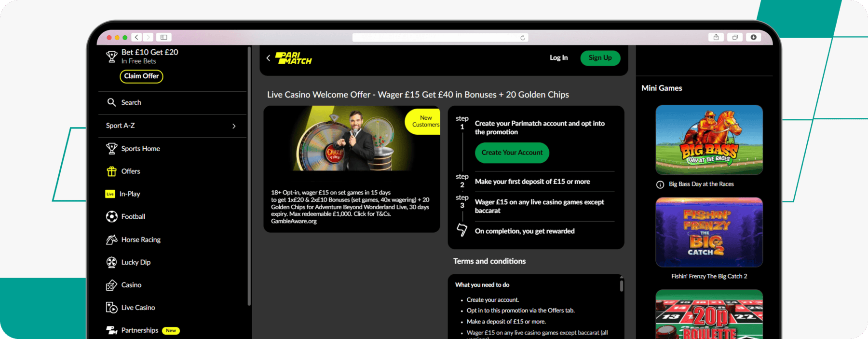Viewport: 868px width, 339px height.
Task: Click the New badge beside Partnerships
Action: 171,331
